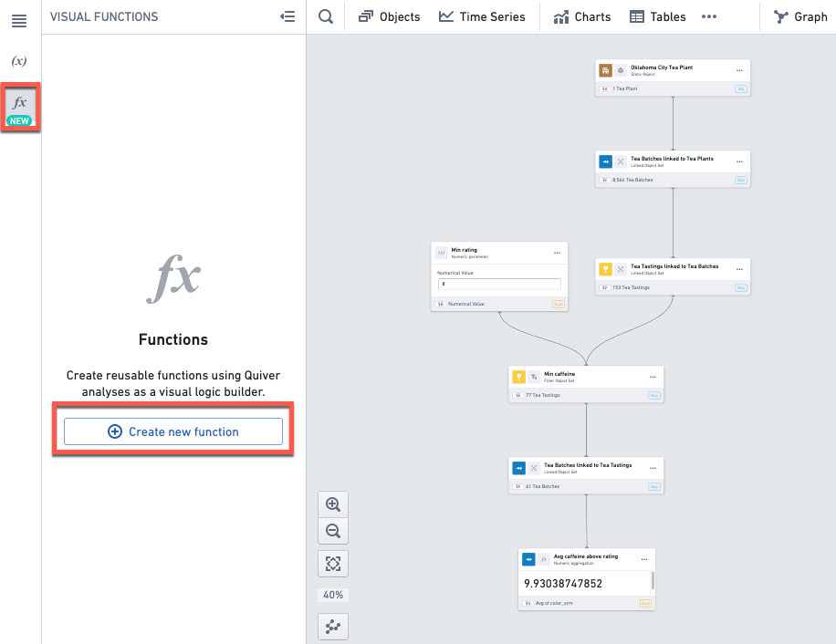Click Create new function button
Viewport: 836px width, 644px height.
173,431
